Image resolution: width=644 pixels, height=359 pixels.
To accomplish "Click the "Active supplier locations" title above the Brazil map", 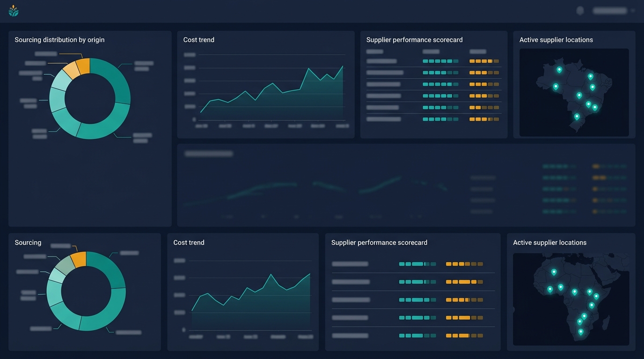I will 556,40.
